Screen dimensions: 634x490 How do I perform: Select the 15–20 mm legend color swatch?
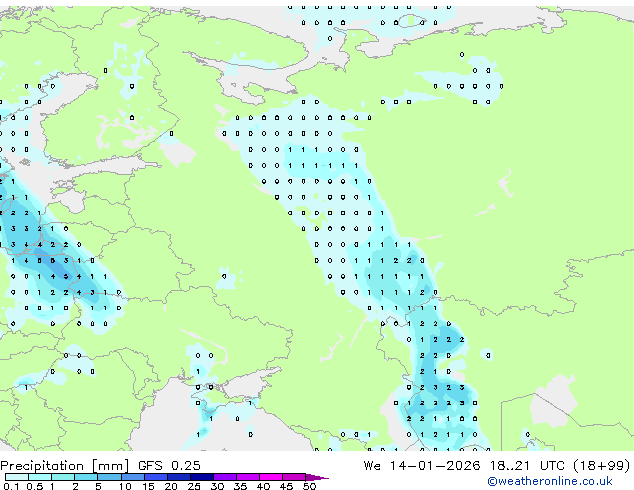click(155, 477)
